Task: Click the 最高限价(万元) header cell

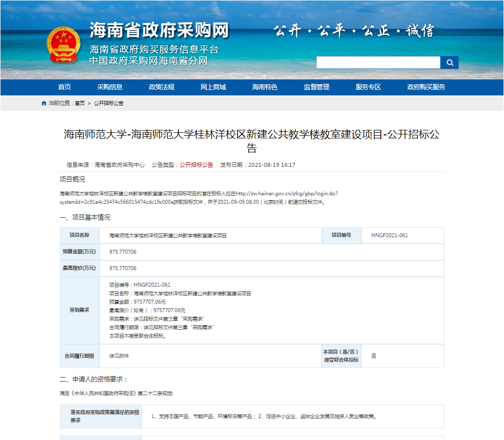Action: (x=79, y=268)
